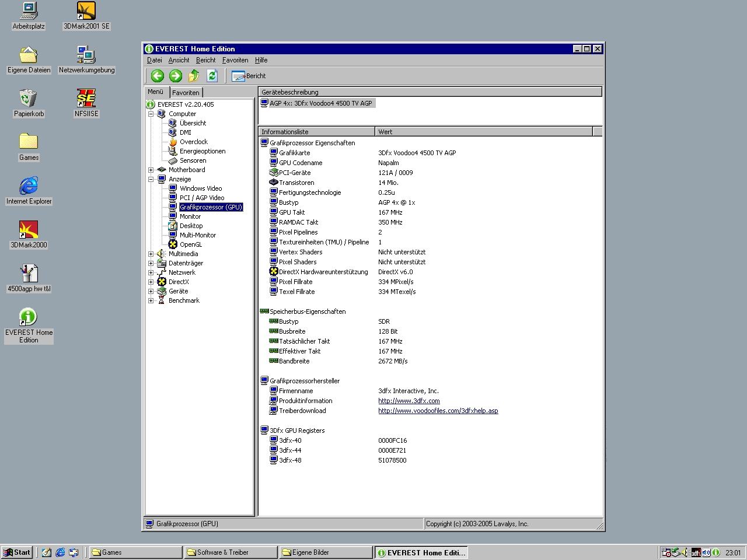Refresh the page using toolbar icon
The image size is (747, 560).
click(212, 76)
